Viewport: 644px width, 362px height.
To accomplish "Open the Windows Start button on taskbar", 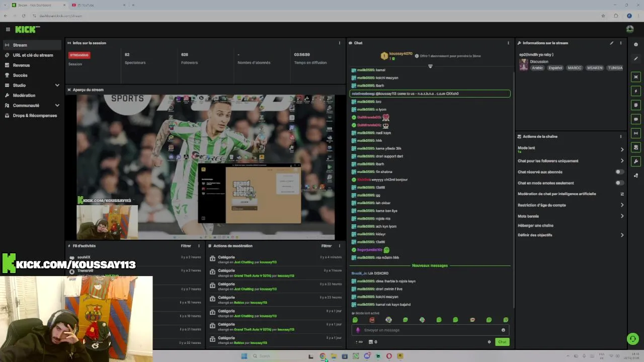I will (244, 356).
